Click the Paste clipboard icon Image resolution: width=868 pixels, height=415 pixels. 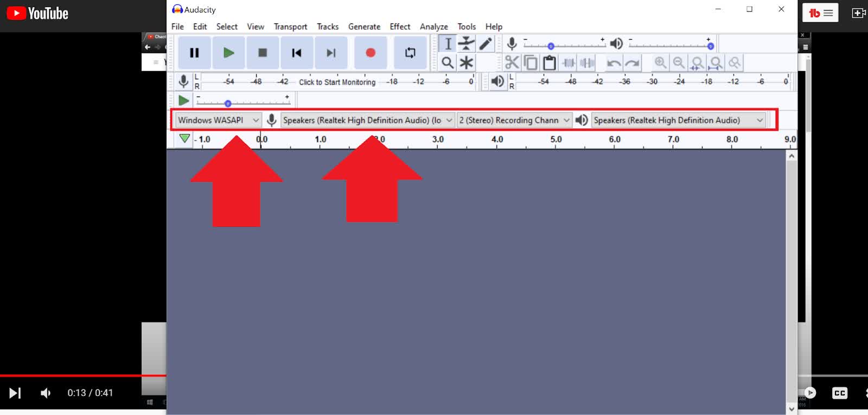click(x=550, y=62)
